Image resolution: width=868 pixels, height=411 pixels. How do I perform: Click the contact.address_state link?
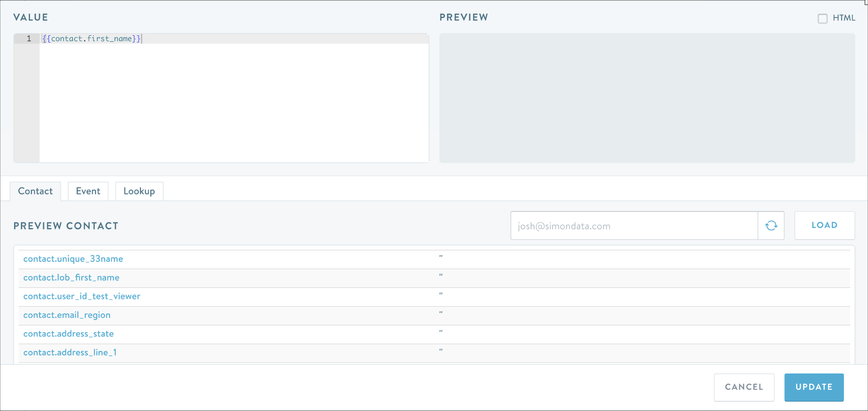pyautogui.click(x=68, y=334)
